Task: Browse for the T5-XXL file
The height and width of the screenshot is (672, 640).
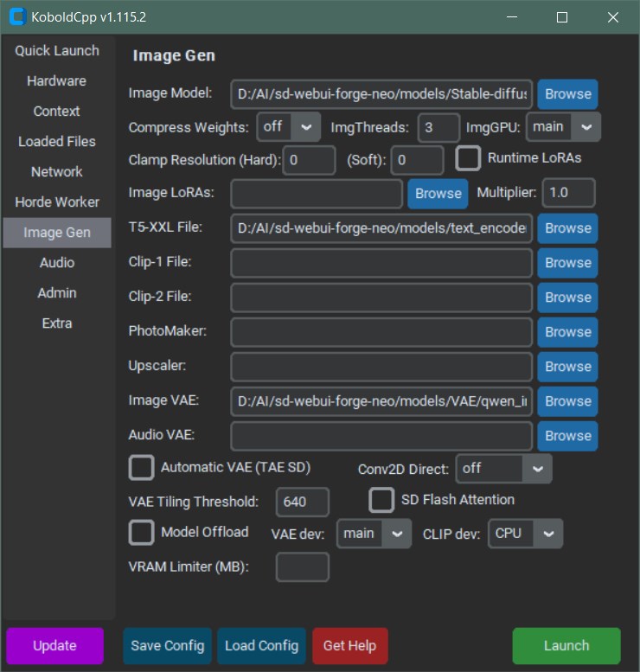Action: (567, 228)
